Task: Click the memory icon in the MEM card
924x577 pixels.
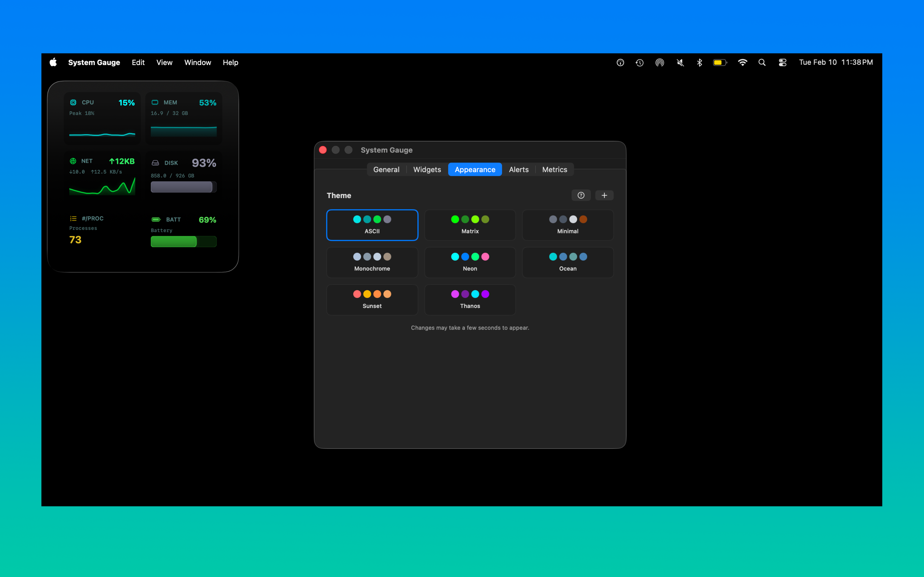Action: (155, 102)
